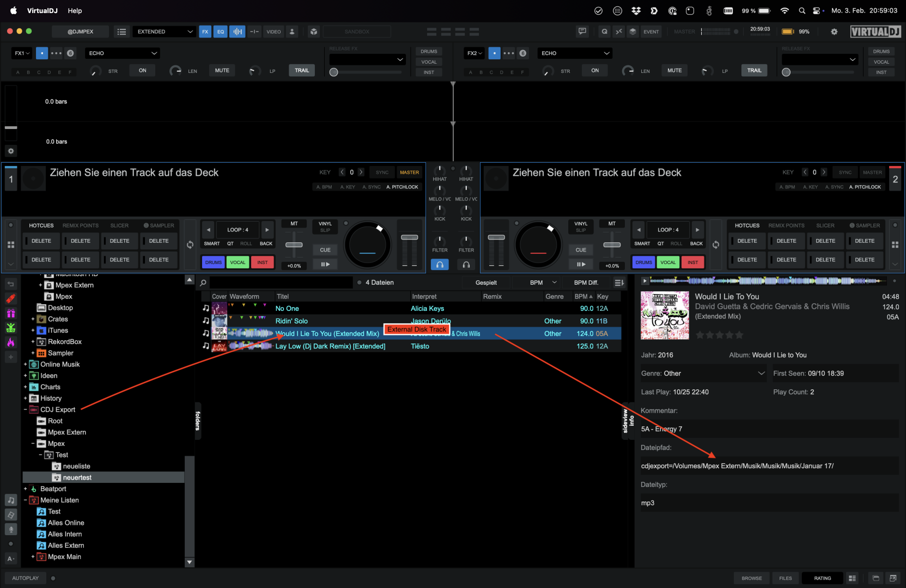Click the search magnifier icon in browser

(x=203, y=283)
